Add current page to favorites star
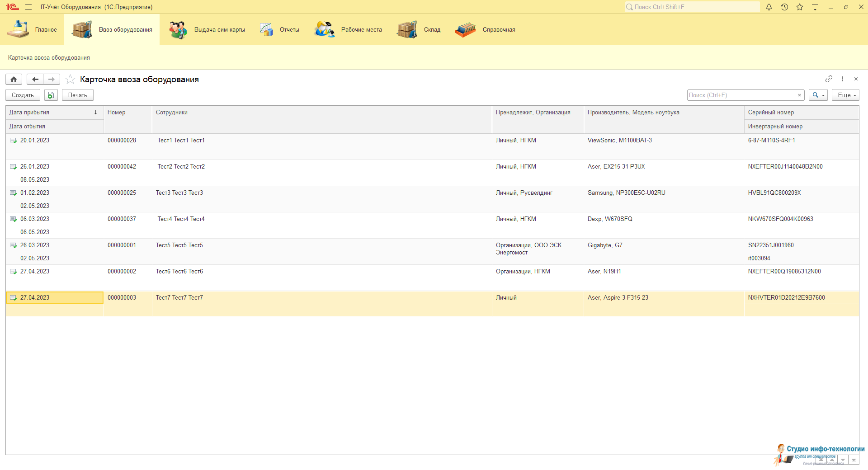 pos(70,80)
